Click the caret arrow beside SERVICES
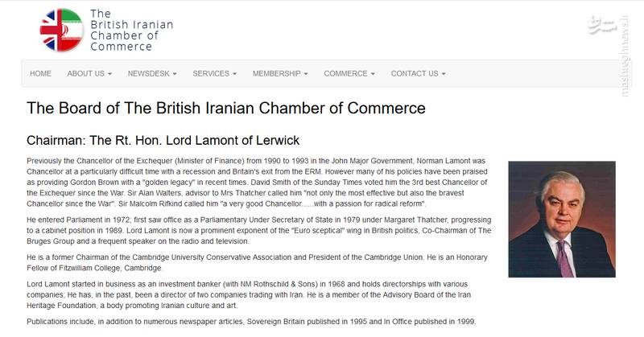This screenshot has width=644, height=337. [234, 74]
